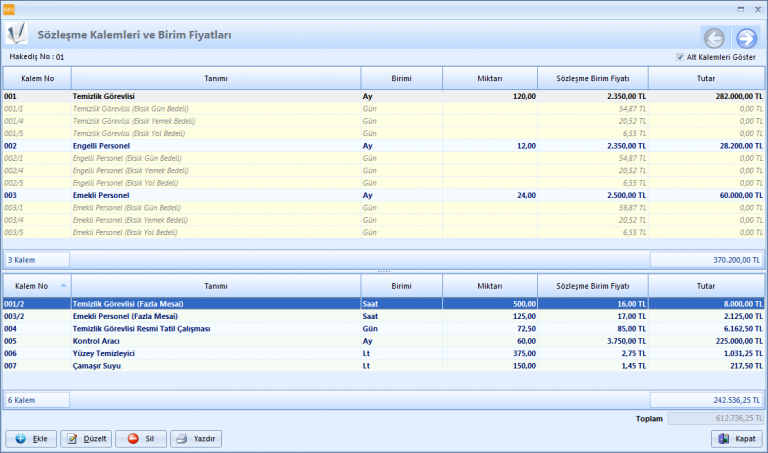Select the Çamaşır Suyu row
The image size is (768, 453).
(x=215, y=365)
